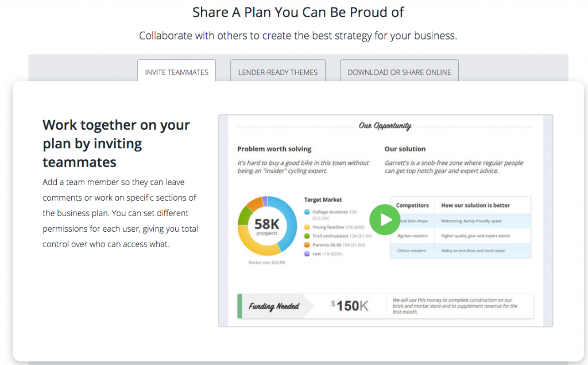
Task: Select the INVITE TEAMMATES tab
Action: [176, 72]
